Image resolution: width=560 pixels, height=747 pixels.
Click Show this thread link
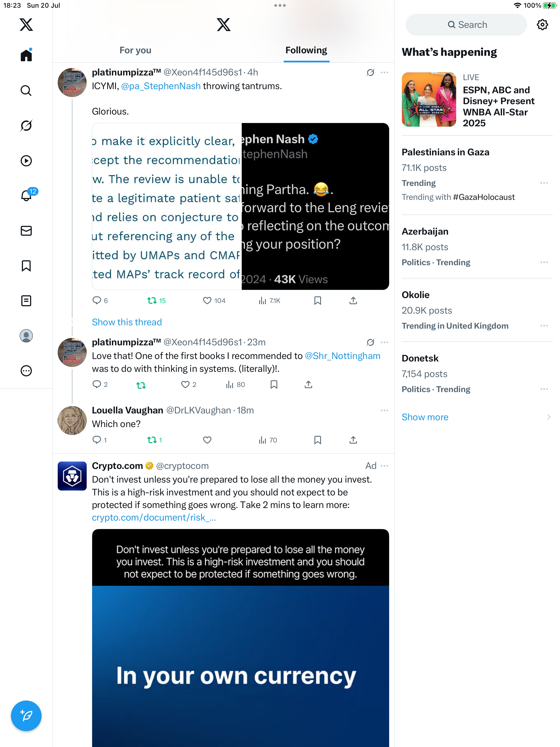(x=127, y=322)
